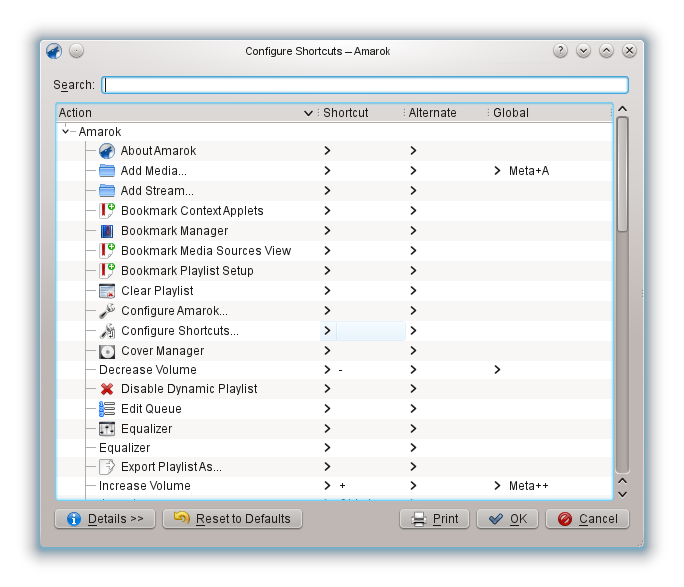
Task: Click the Alternate column header
Action: (446, 113)
